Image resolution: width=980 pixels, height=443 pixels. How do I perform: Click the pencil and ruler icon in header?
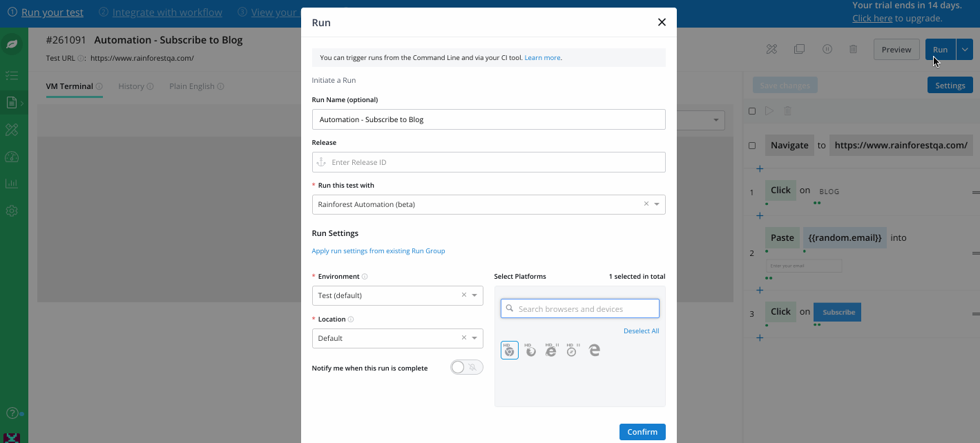click(x=772, y=49)
